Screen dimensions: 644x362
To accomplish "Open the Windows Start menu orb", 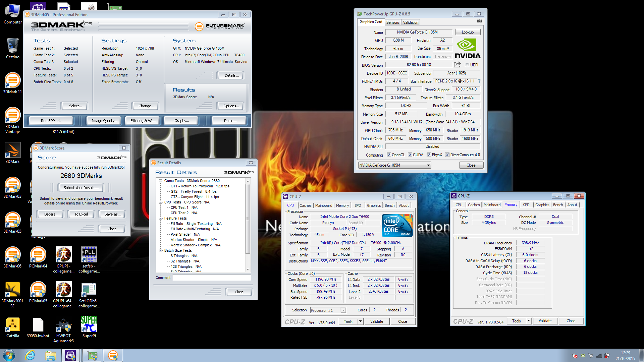I will pos(9,355).
